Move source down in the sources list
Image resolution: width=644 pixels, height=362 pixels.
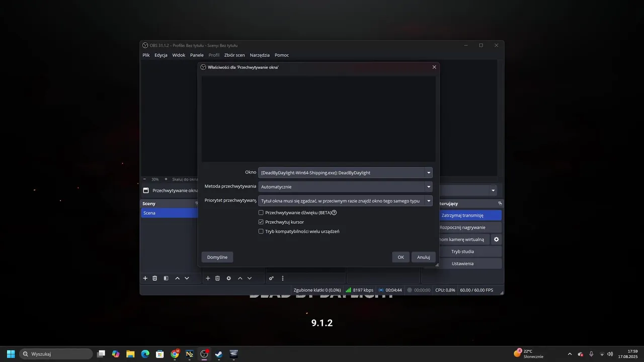click(250, 278)
